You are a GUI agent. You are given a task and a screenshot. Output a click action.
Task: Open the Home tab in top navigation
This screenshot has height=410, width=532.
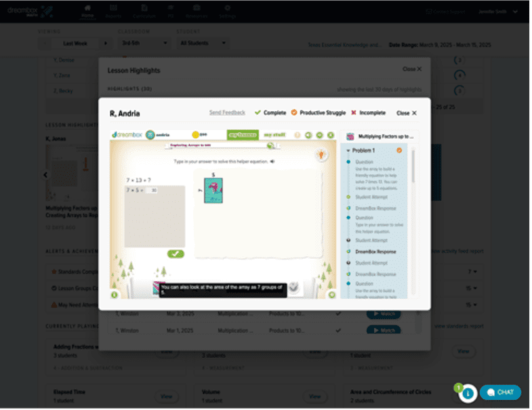point(87,12)
